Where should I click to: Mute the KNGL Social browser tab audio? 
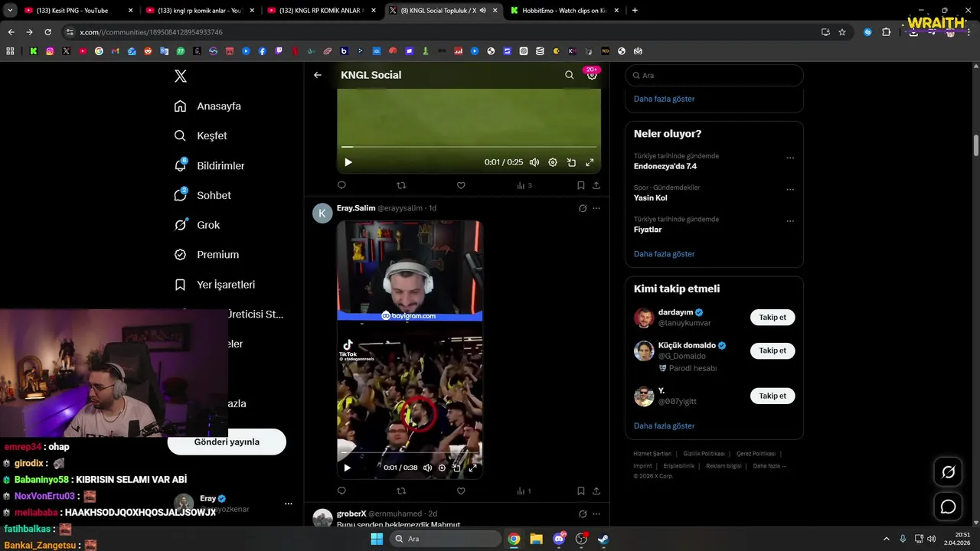pos(482,11)
